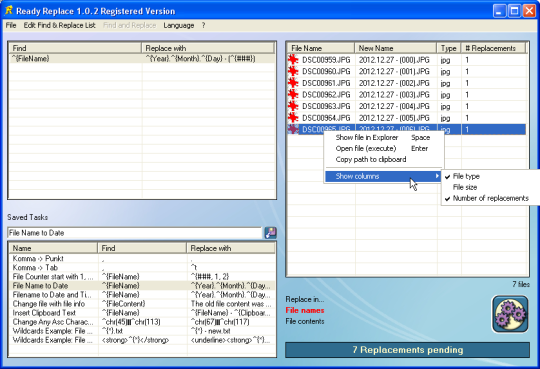The height and width of the screenshot is (369, 540).
Task: Open the ? help menu
Action: [x=204, y=25]
